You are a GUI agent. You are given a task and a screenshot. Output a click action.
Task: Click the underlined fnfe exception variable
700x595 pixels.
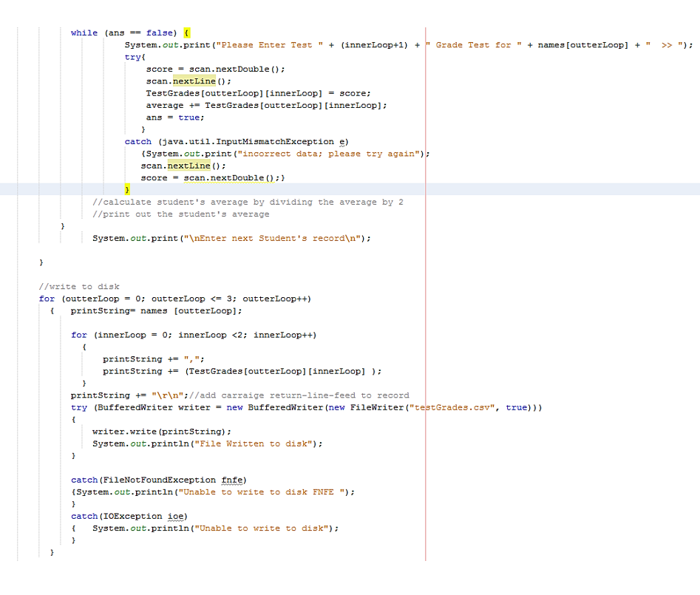tap(232, 480)
